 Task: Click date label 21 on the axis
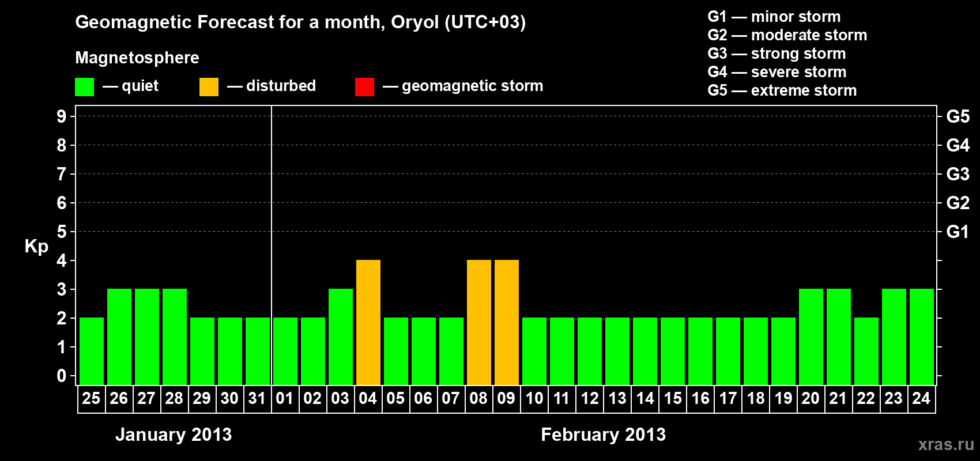pos(838,398)
